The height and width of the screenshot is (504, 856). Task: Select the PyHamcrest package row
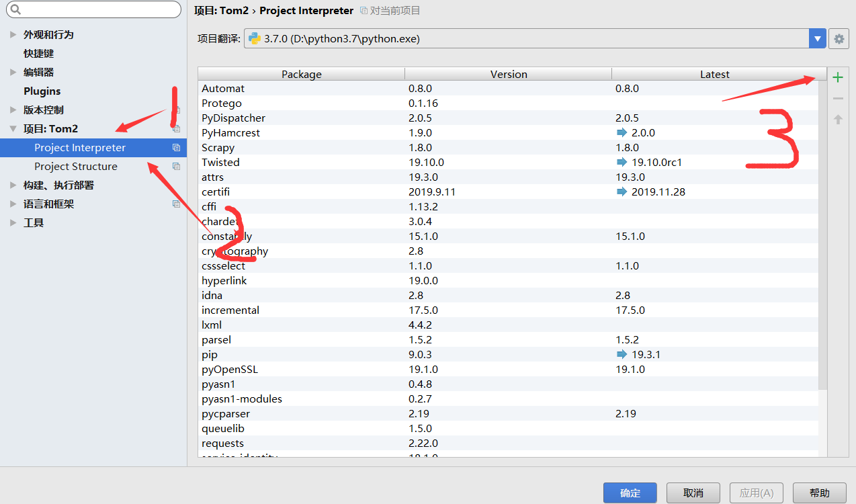pos(509,132)
